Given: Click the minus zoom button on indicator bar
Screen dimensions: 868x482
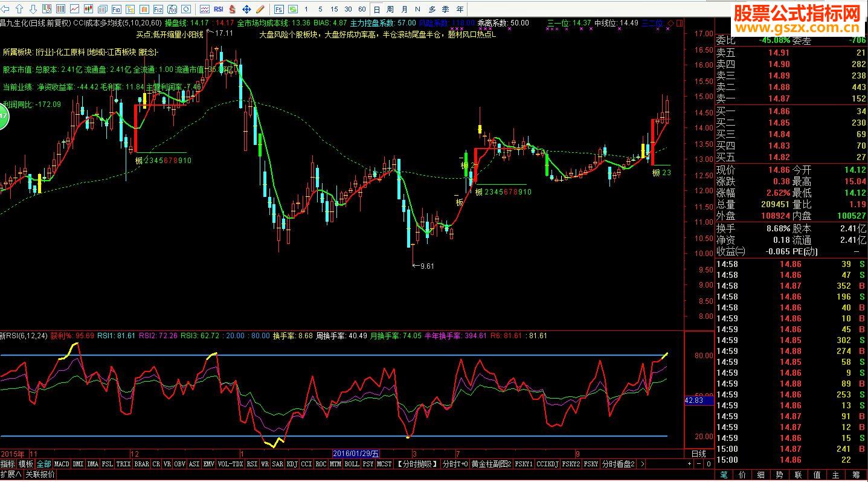Looking at the screenshot, I should coord(699,464).
